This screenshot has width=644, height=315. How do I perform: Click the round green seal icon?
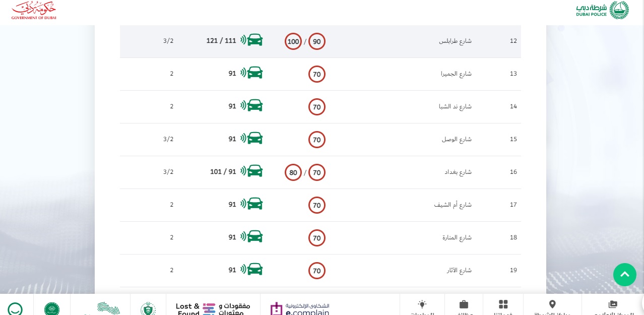coord(52,308)
